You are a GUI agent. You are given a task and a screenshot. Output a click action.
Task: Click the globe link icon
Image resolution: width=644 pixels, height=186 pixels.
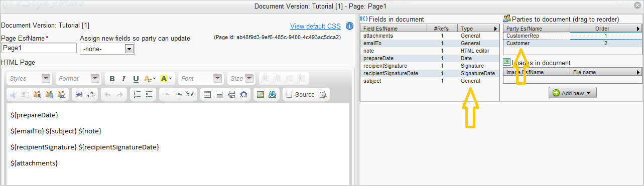(x=273, y=94)
